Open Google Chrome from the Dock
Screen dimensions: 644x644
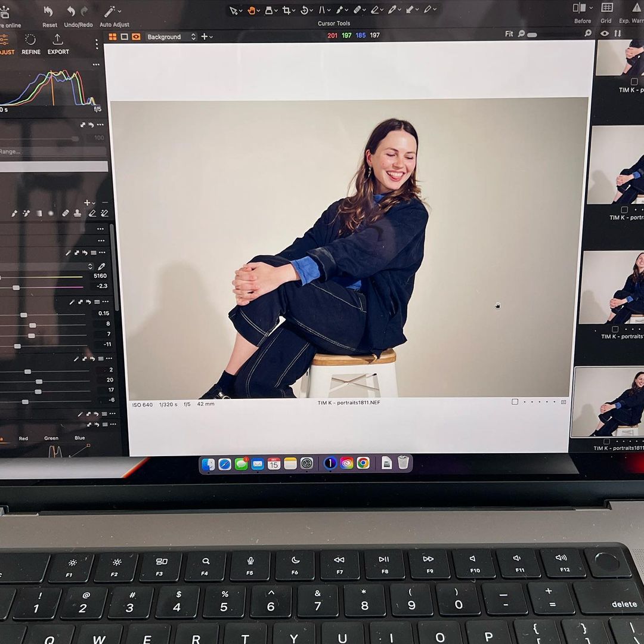click(x=363, y=463)
